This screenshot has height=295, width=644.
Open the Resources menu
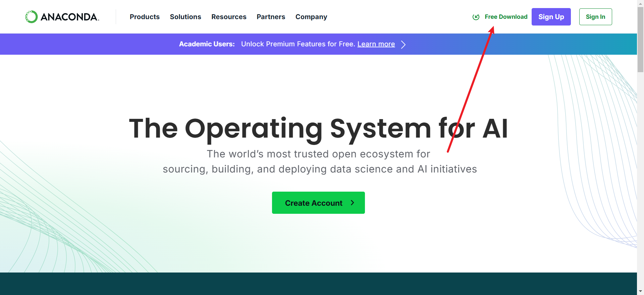coord(229,17)
